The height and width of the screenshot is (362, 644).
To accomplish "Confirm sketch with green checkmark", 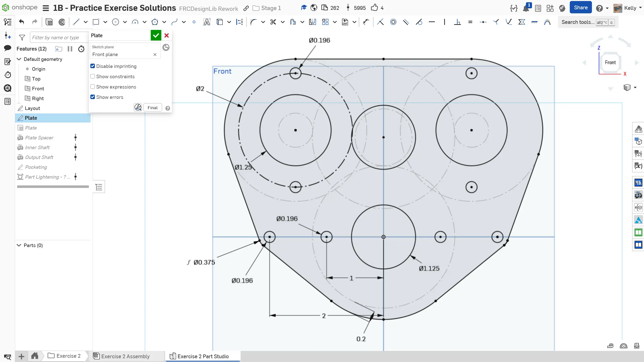I will tap(156, 35).
